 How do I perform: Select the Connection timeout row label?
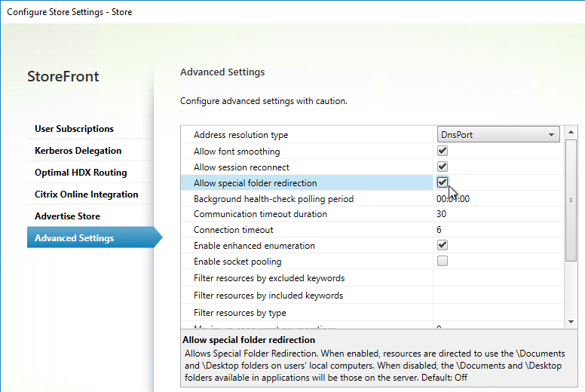click(234, 230)
